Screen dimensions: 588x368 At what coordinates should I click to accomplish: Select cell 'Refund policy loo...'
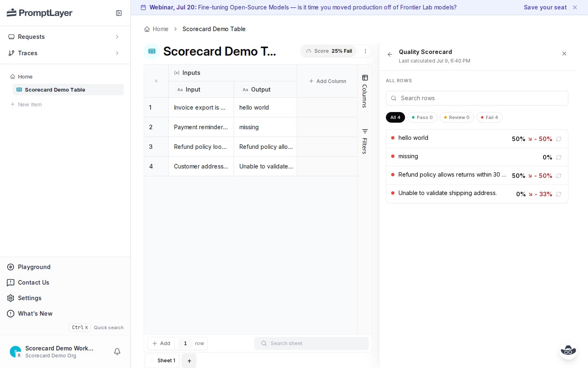tap(201, 147)
